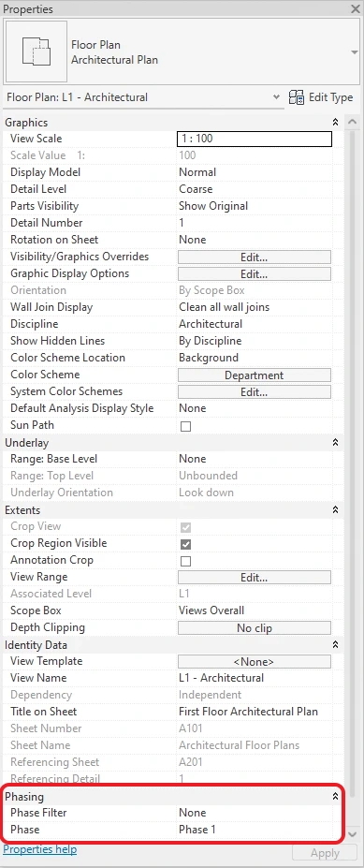Open the type selector dropdown arrow
The height and width of the screenshot is (868, 364).
coord(354,52)
